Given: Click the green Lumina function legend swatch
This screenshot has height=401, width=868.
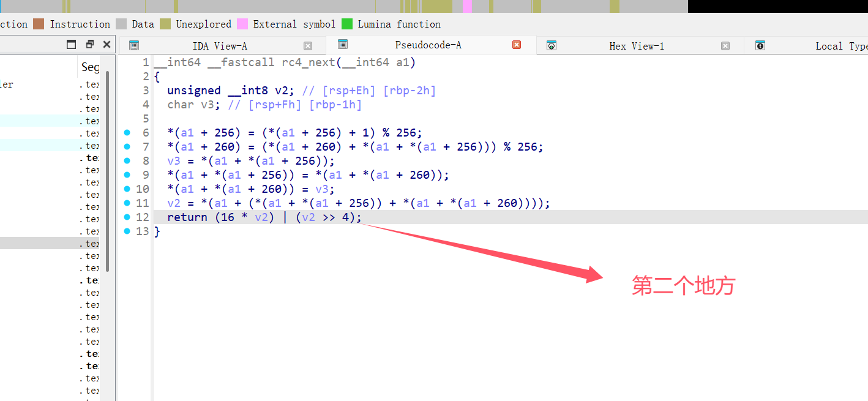Looking at the screenshot, I should click(347, 24).
